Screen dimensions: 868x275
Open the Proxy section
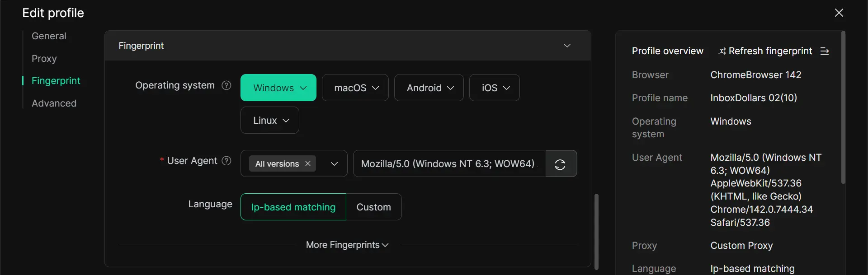click(x=44, y=59)
